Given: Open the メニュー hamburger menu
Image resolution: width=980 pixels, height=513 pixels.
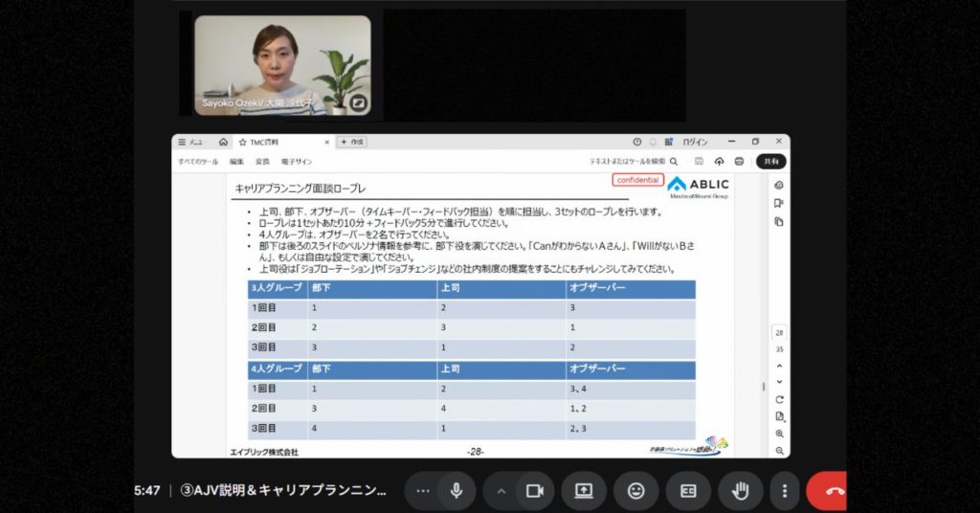Looking at the screenshot, I should (189, 142).
